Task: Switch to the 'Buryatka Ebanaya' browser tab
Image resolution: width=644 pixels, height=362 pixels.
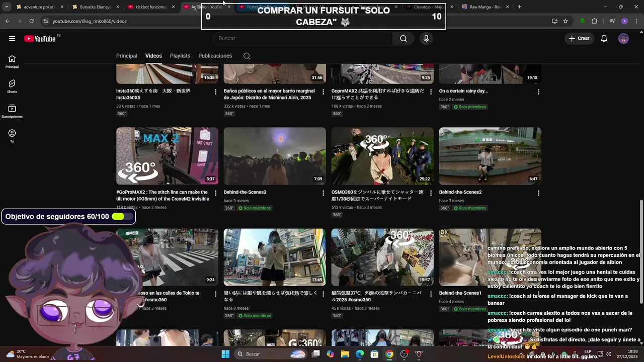Action: pos(95,7)
